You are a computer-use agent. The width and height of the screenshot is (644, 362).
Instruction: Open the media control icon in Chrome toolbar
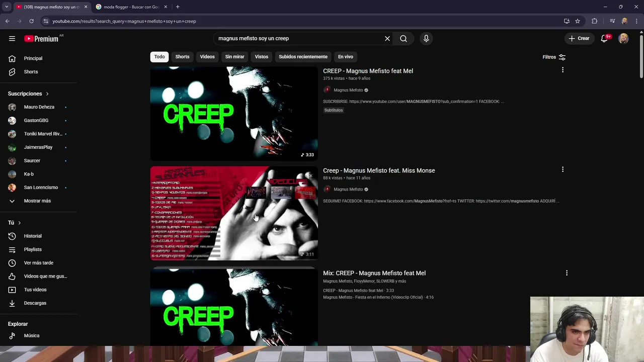pyautogui.click(x=612, y=21)
